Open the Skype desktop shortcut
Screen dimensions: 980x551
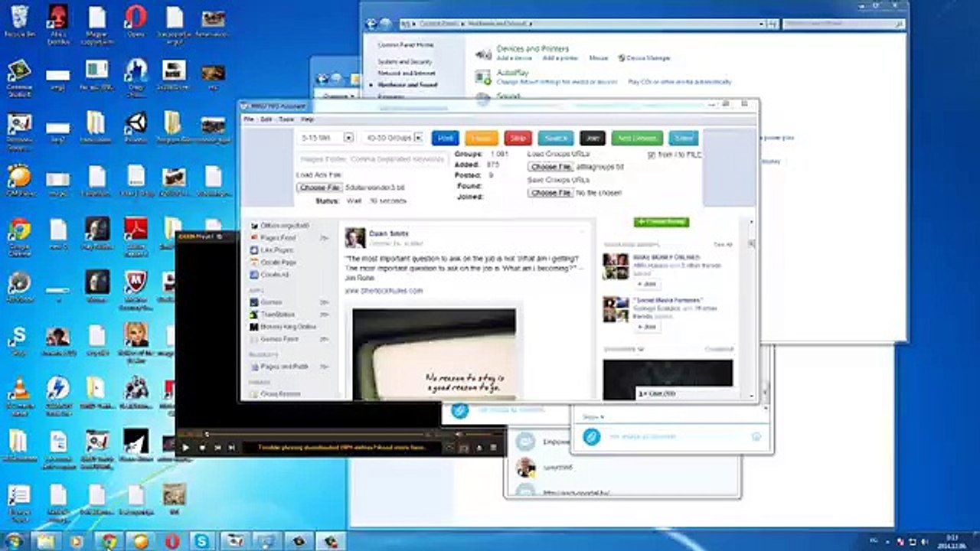pos(18,340)
